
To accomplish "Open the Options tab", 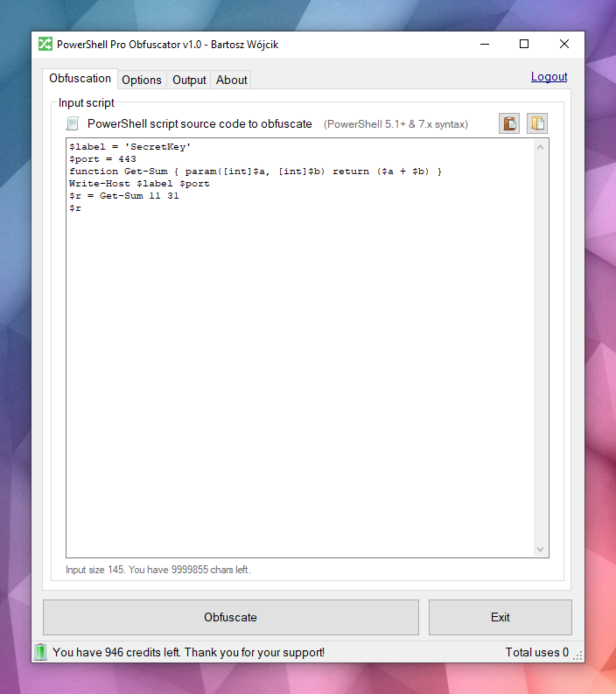I will pos(142,81).
